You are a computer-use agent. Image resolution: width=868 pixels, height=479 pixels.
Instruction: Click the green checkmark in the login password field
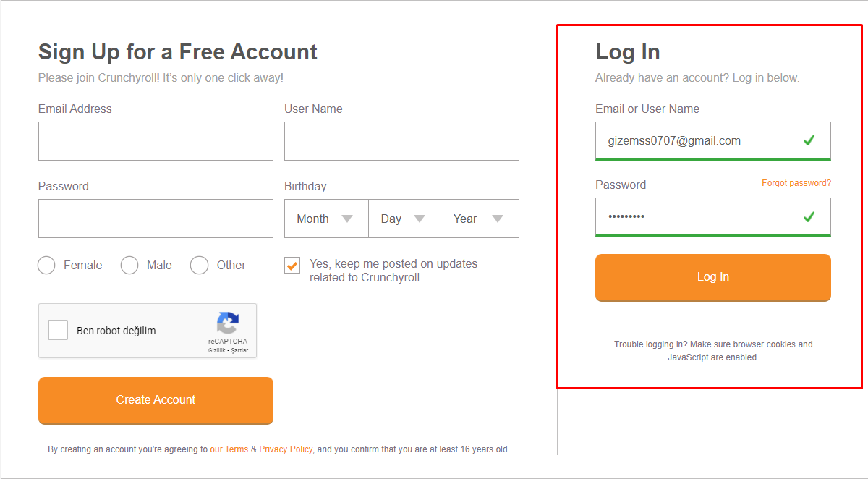809,216
